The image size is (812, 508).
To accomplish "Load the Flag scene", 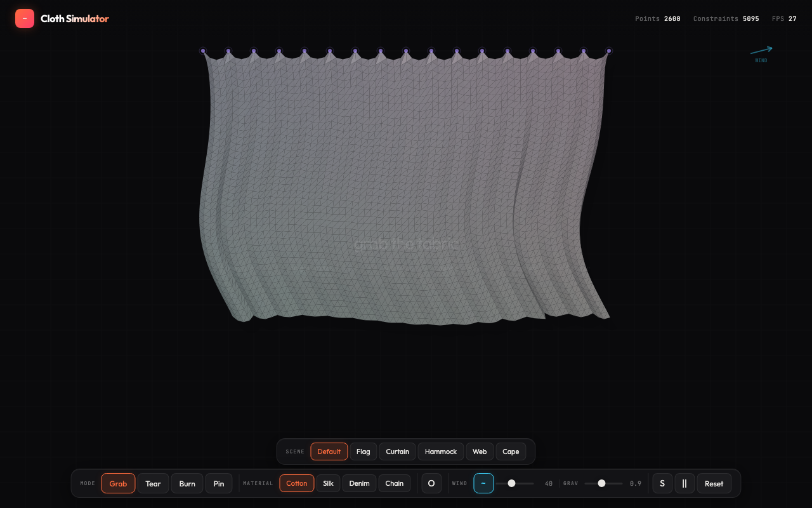I will tap(363, 451).
